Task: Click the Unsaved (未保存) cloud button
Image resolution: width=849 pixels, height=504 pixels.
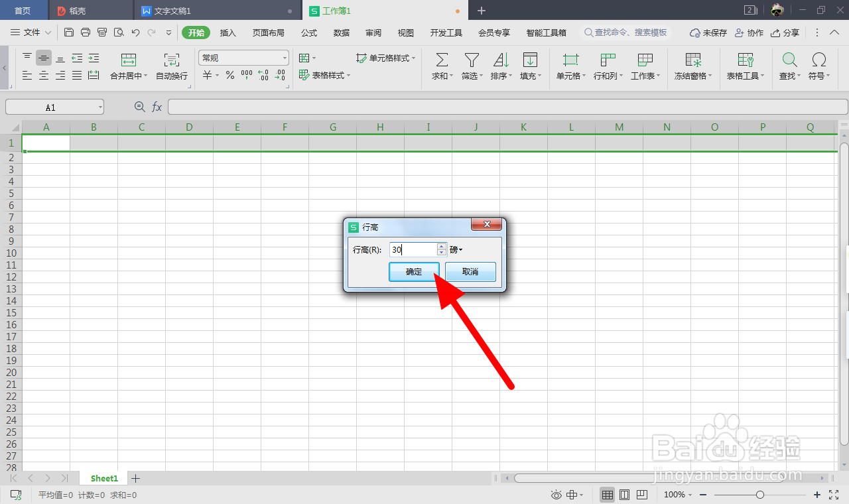Action: 708,32
